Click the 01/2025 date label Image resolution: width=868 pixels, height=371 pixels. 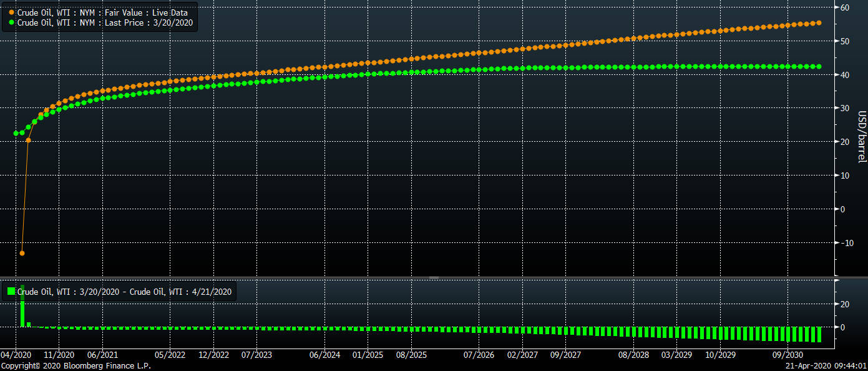368,355
